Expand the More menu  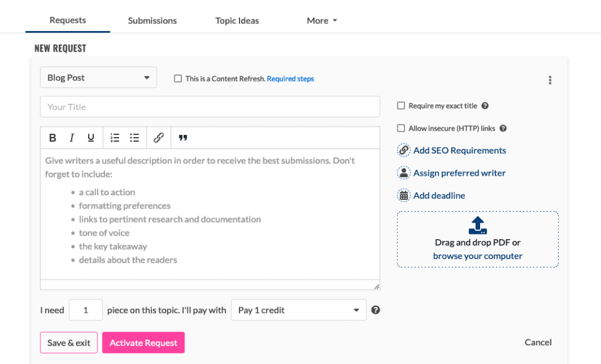point(322,21)
